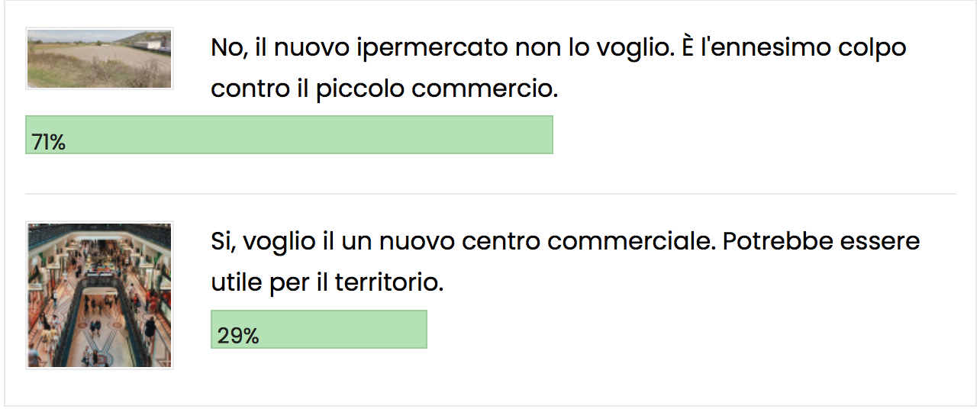Click the empty field thumbnail image
980x409 pixels.
99,59
